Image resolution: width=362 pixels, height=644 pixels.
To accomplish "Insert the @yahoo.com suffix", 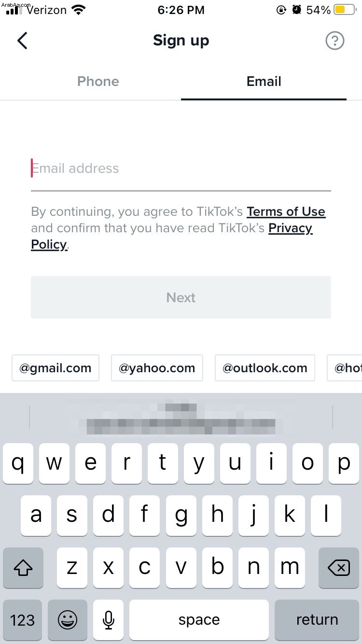I will point(157,368).
